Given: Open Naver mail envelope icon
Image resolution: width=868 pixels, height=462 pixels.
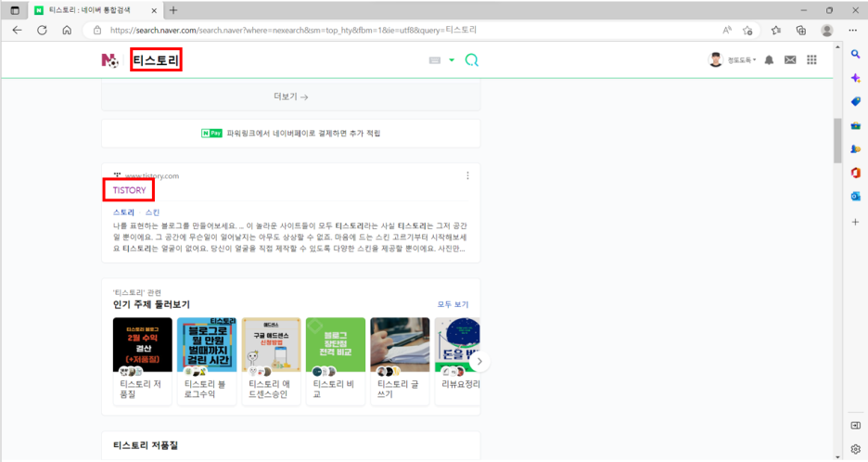Looking at the screenshot, I should pyautogui.click(x=790, y=59).
